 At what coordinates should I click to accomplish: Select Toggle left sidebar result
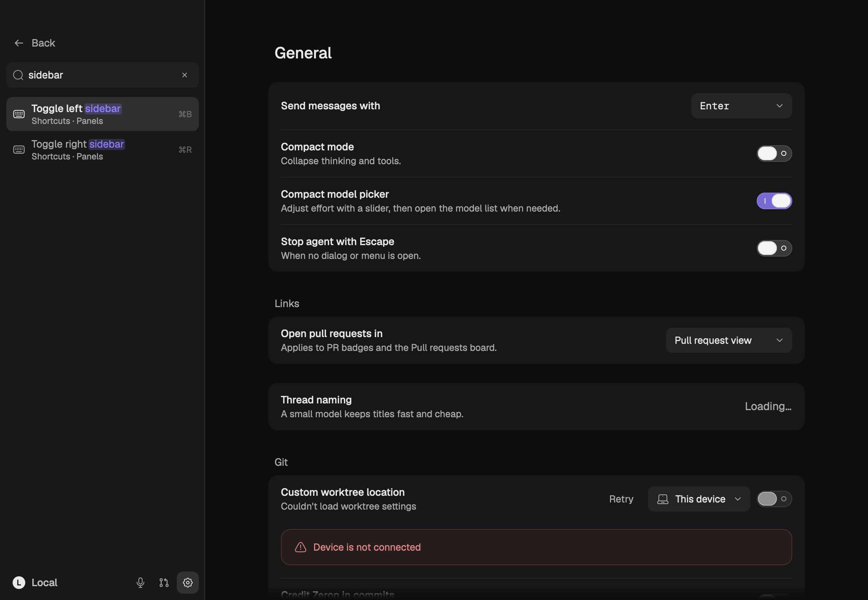click(x=103, y=114)
